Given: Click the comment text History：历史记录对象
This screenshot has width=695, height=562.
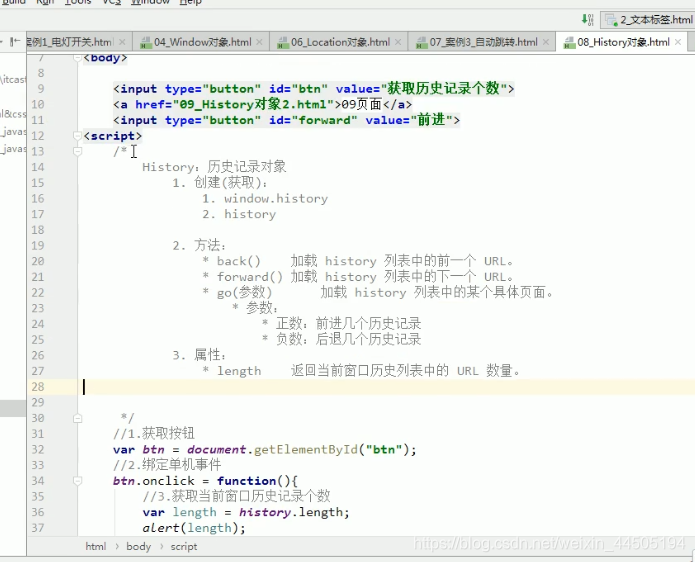Looking at the screenshot, I should [214, 167].
